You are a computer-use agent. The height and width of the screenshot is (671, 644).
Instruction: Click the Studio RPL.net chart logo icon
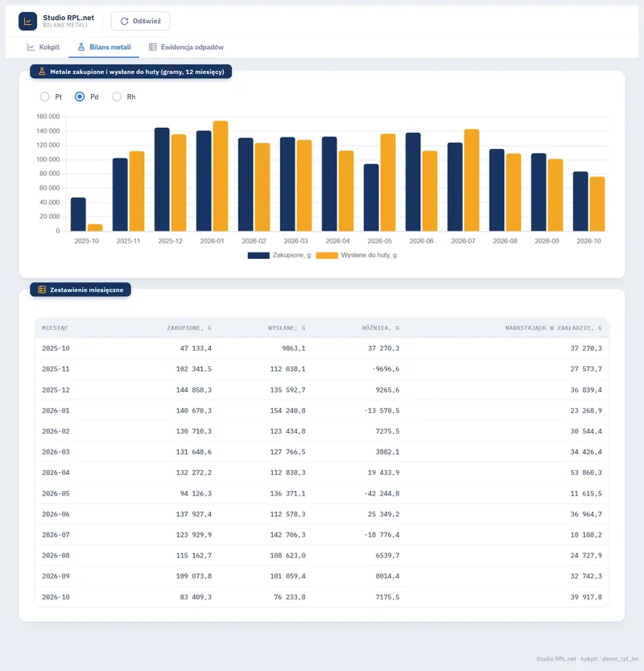coord(28,22)
